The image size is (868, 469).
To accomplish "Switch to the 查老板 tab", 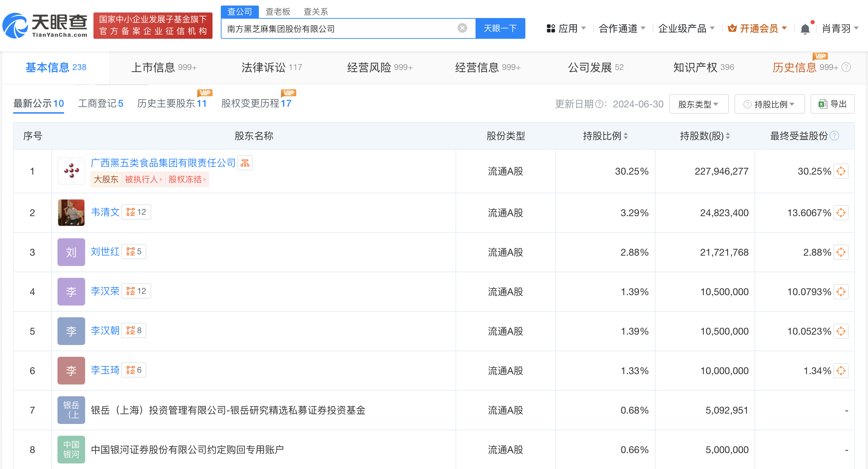I will 277,11.
